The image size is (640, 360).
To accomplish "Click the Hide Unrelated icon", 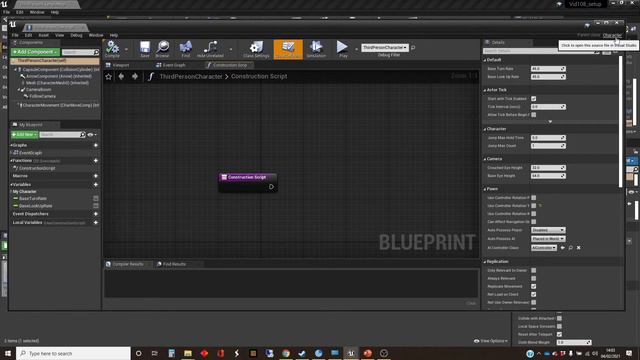I will pyautogui.click(x=210, y=49).
